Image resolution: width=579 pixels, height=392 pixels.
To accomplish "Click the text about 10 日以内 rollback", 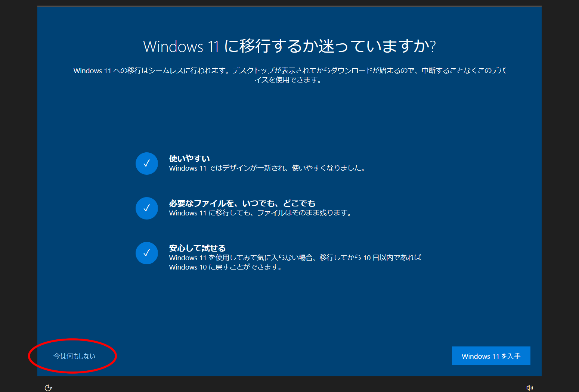I will click(295, 262).
